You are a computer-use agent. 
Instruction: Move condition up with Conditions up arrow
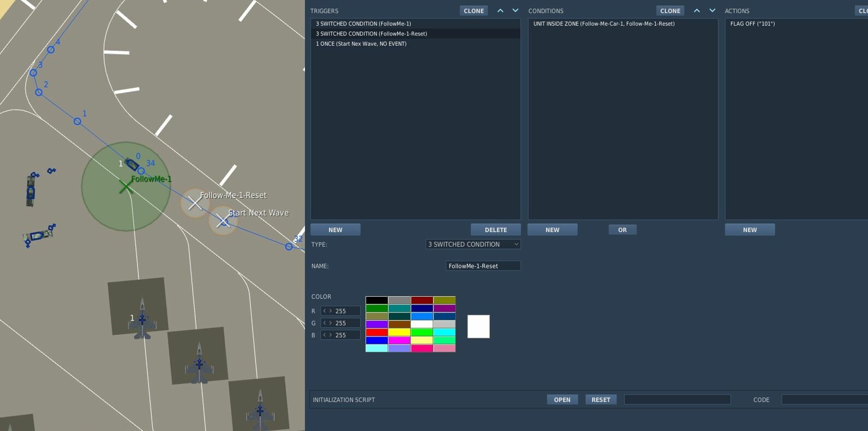[697, 11]
